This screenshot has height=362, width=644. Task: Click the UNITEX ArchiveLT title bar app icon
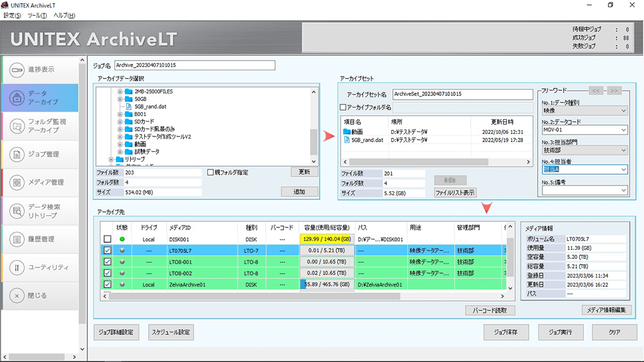[5, 5]
